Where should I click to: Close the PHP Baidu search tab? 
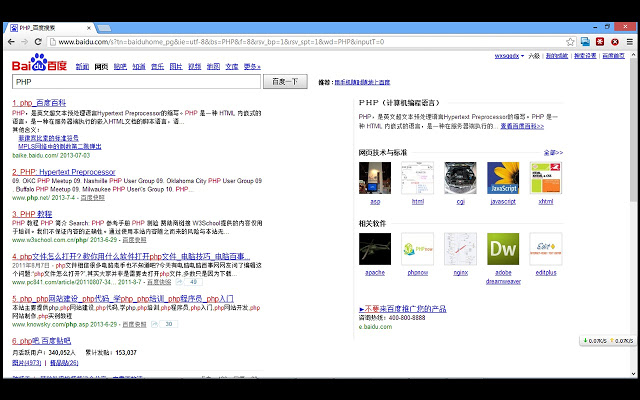point(89,28)
